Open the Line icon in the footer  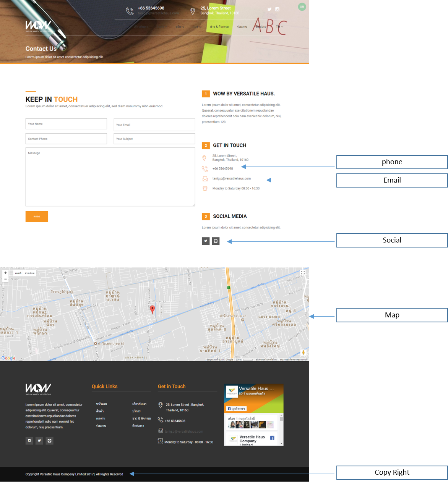(x=49, y=441)
